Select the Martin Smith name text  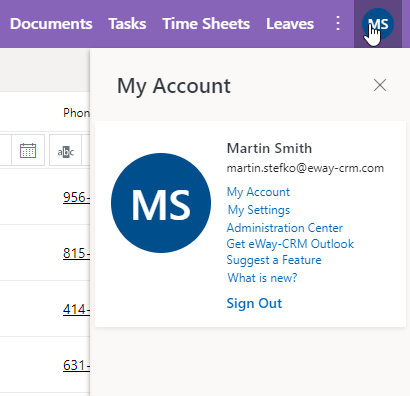pos(269,148)
